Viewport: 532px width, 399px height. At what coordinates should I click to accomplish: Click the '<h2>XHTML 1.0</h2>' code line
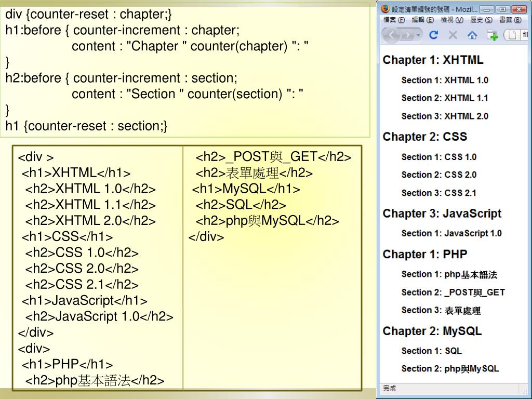click(x=90, y=189)
